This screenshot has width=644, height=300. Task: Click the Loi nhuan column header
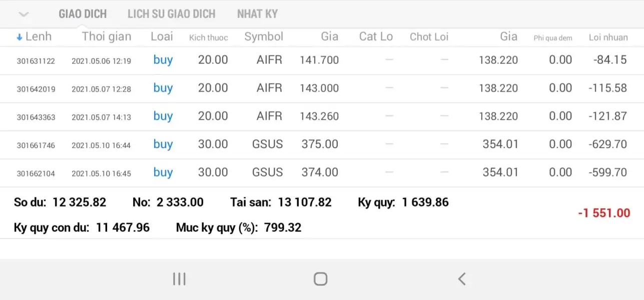(x=608, y=37)
